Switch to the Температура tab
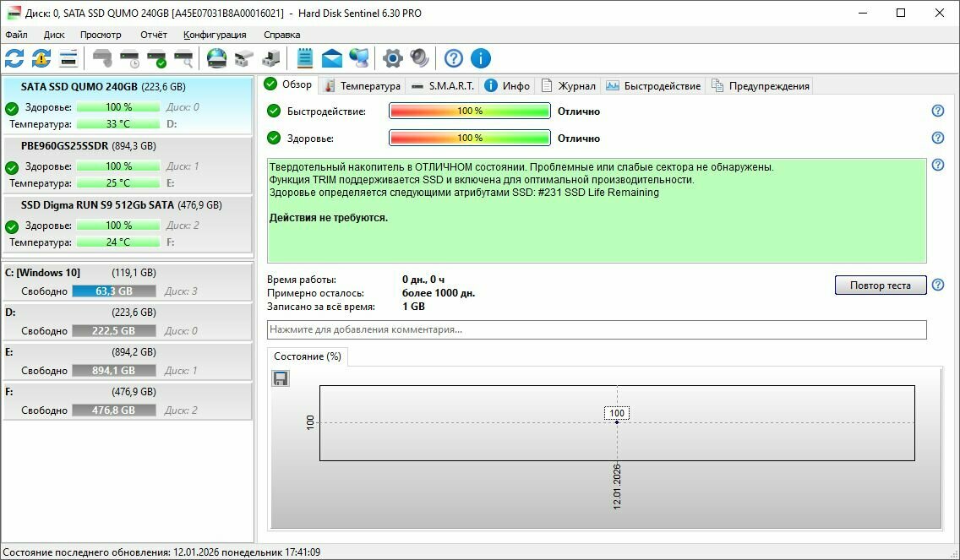Screen dimensions: 960x560 point(362,86)
